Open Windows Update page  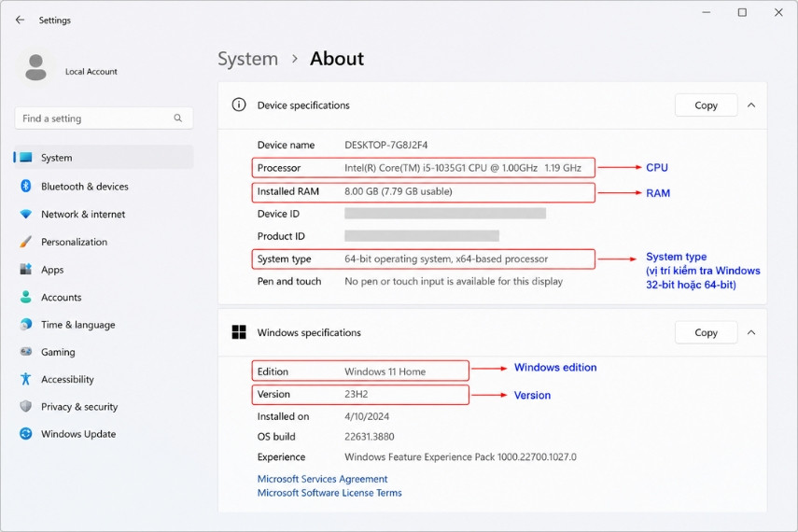(104, 434)
